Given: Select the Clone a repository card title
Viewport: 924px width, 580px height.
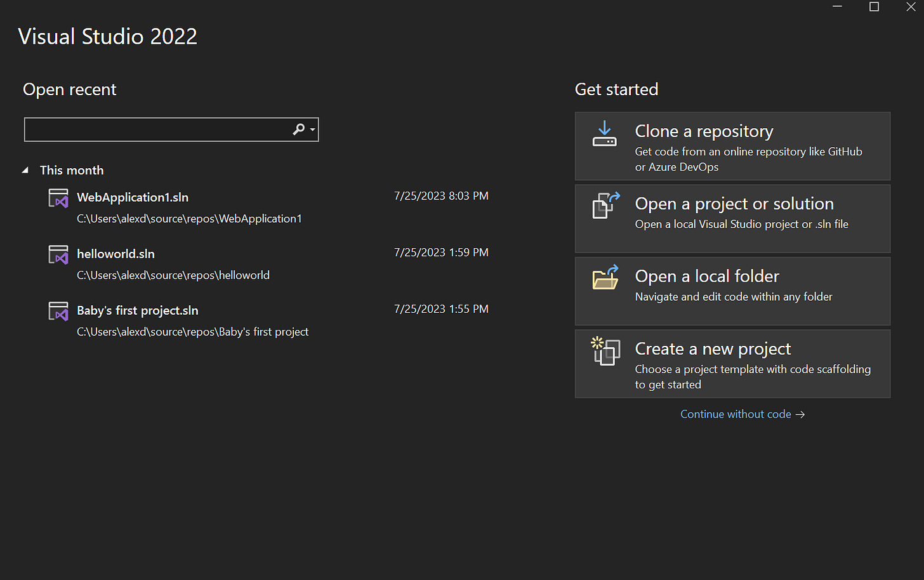Looking at the screenshot, I should tap(704, 131).
